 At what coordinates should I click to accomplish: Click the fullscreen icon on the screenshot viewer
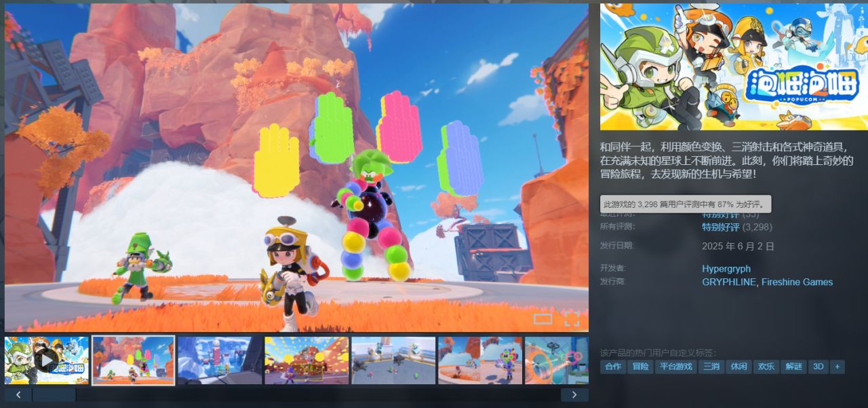click(572, 319)
